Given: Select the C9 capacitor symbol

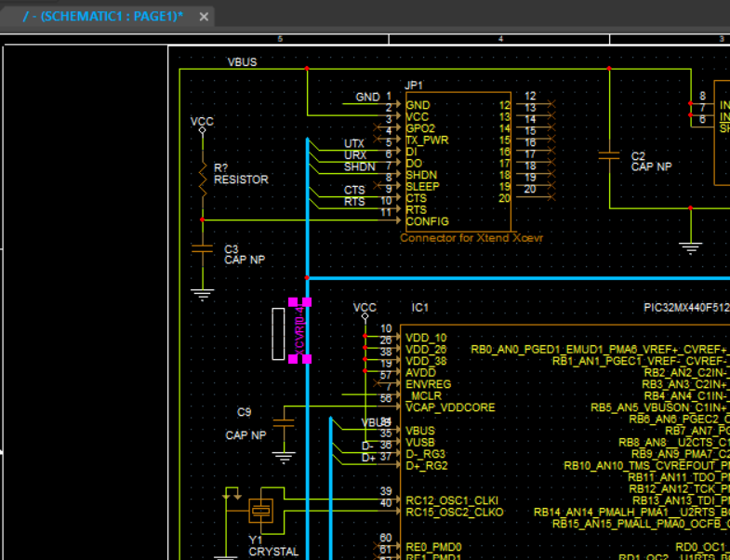Looking at the screenshot, I should click(x=284, y=423).
